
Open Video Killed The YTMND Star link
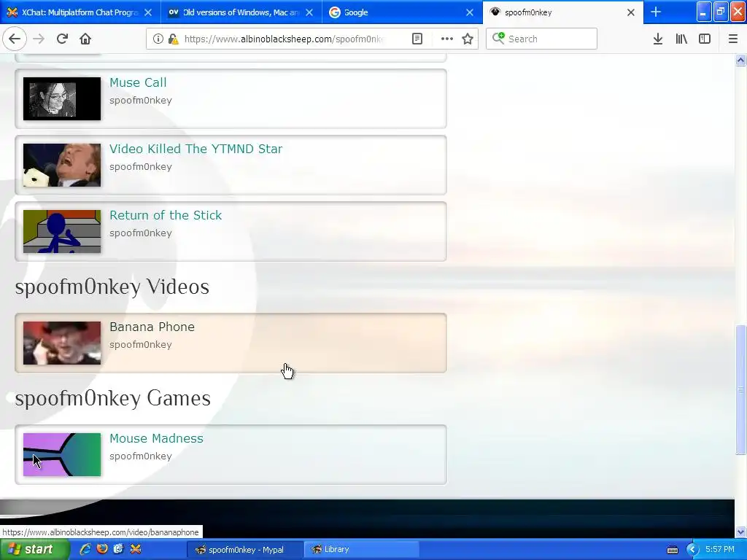(x=196, y=149)
